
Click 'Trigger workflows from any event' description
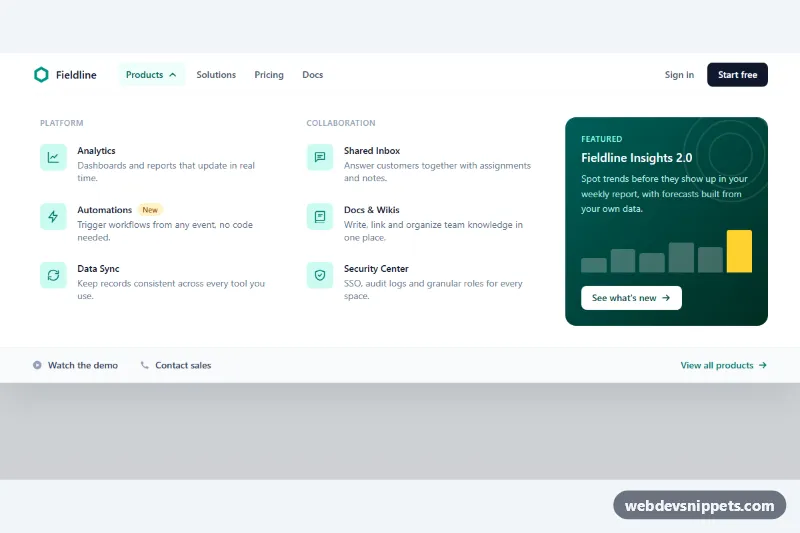tap(165, 231)
